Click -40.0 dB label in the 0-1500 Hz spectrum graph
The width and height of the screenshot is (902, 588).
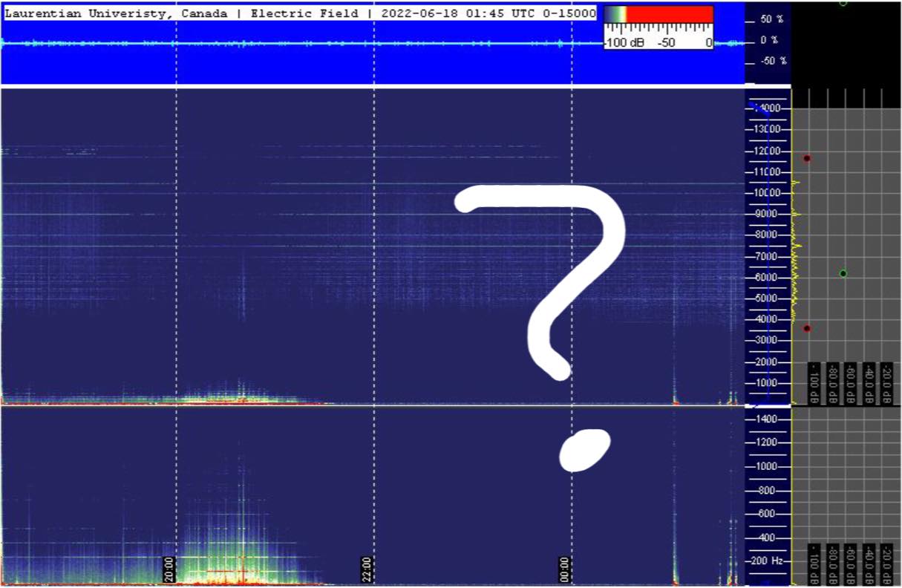(x=868, y=565)
